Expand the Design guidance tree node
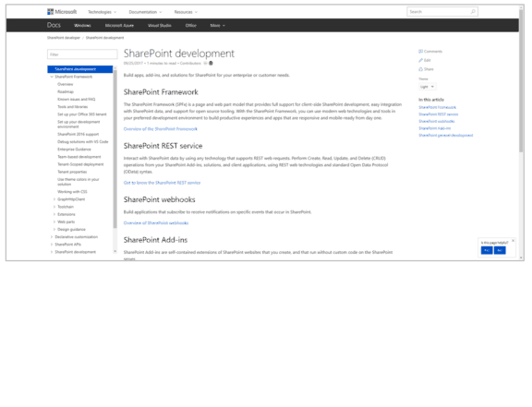 coord(54,229)
